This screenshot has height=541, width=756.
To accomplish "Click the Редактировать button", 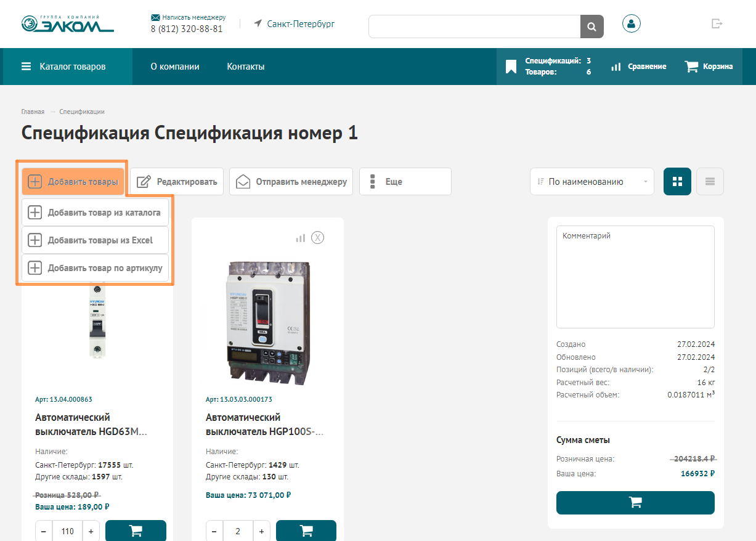I will pos(176,182).
